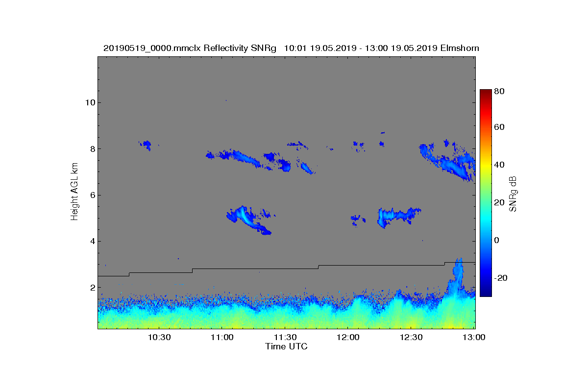Click the height tick label 10
Image resolution: width=588 pixels, height=392 pixels.
(90, 103)
